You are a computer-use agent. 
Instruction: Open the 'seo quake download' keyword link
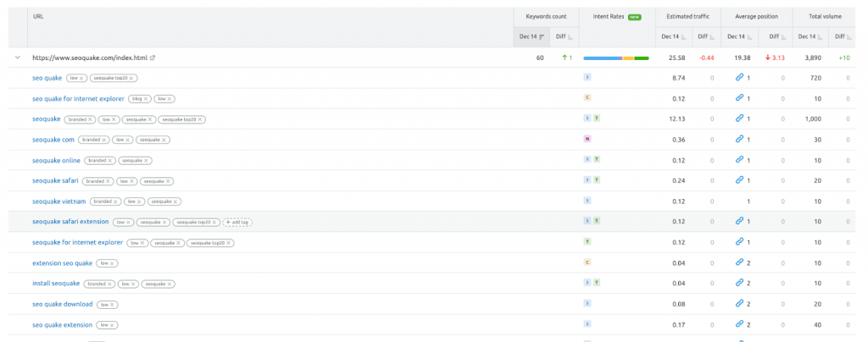62,303
